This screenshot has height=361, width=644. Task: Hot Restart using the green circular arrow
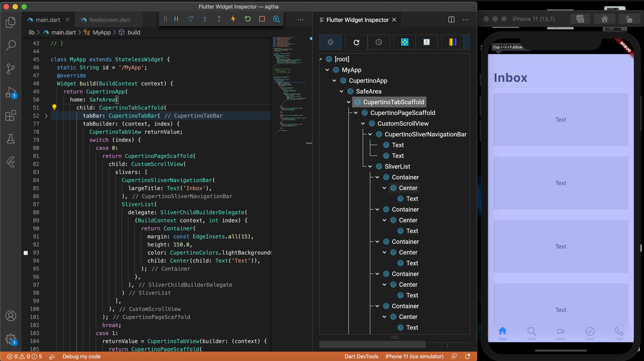tap(248, 19)
